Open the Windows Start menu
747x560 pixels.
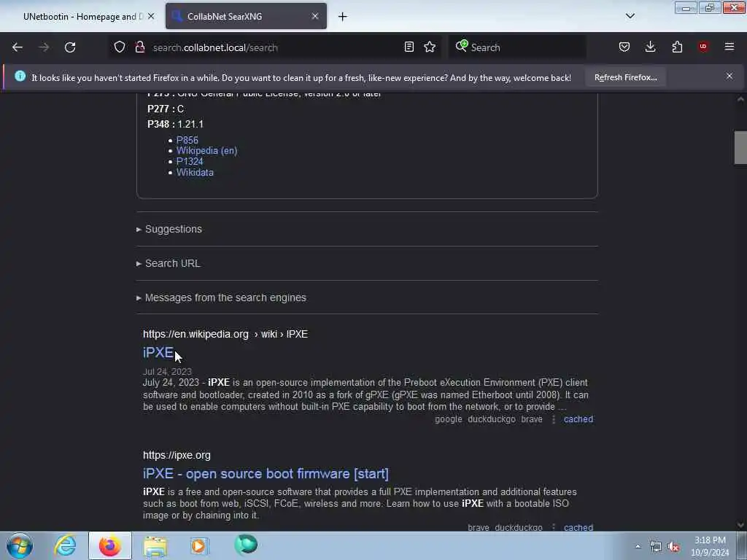click(x=20, y=545)
